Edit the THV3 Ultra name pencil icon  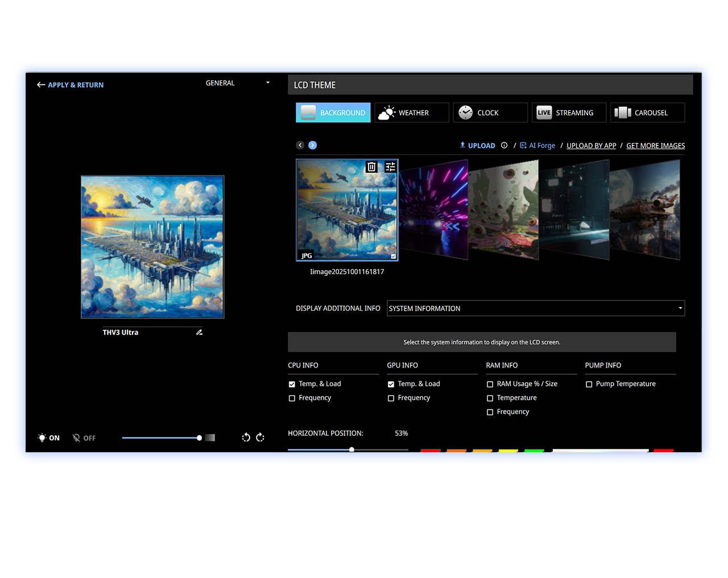coord(199,332)
